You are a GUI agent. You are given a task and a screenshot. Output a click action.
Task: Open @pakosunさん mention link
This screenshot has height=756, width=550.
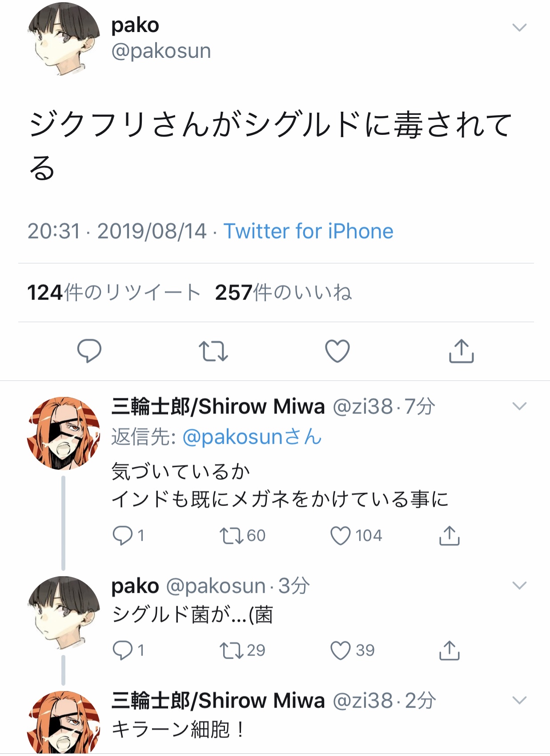click(252, 437)
